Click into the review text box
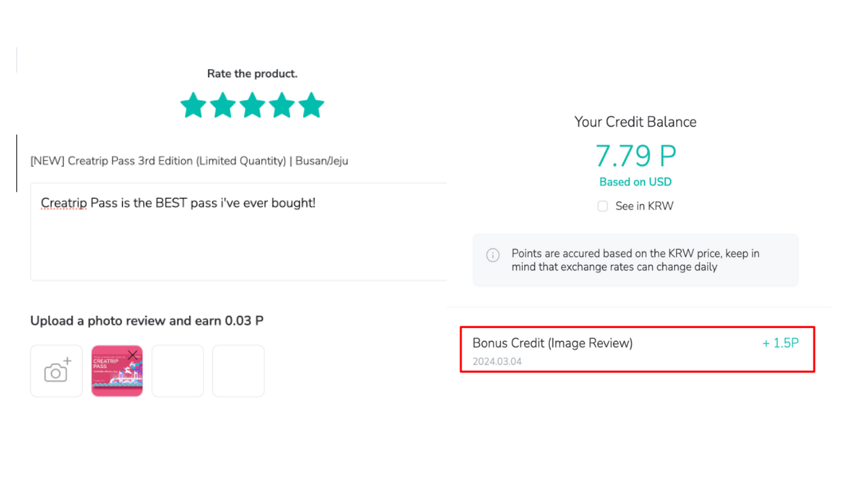The image size is (868, 488). pos(237,237)
